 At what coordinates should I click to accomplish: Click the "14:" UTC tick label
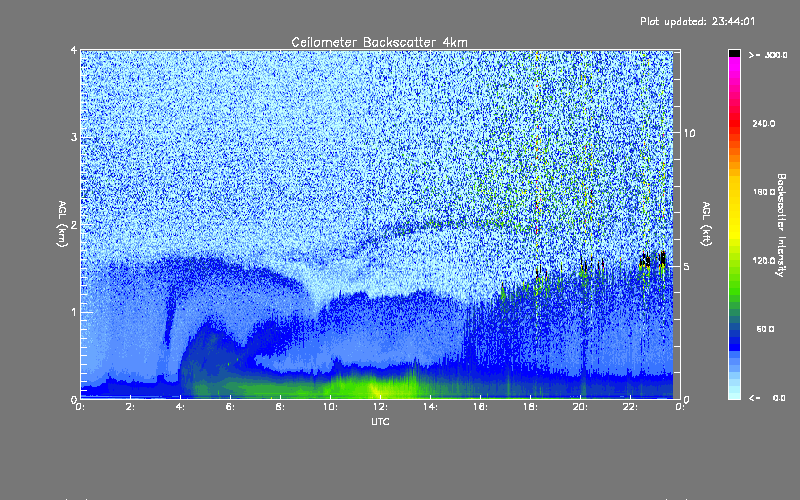pyautogui.click(x=430, y=407)
